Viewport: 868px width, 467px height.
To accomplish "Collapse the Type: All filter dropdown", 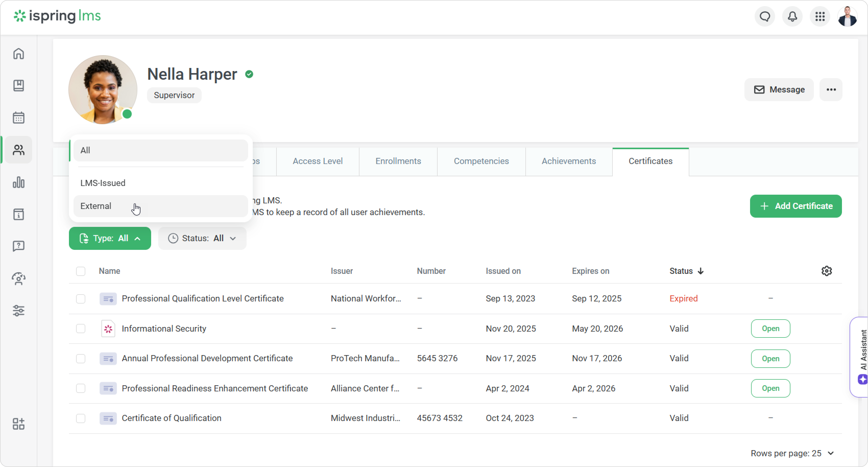I will pos(110,238).
